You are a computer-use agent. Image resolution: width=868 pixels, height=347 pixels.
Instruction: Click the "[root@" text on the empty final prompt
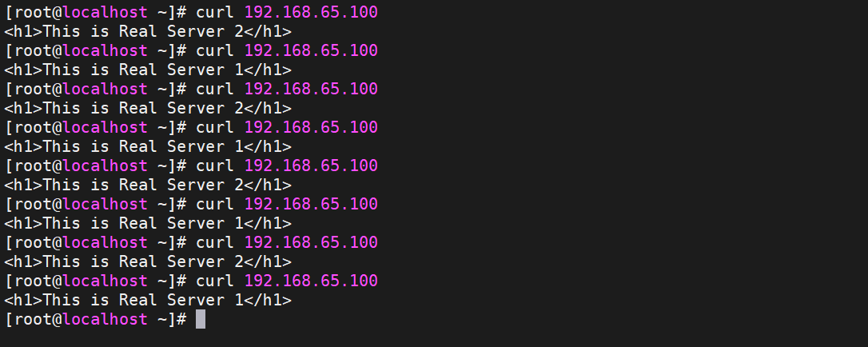point(34,319)
